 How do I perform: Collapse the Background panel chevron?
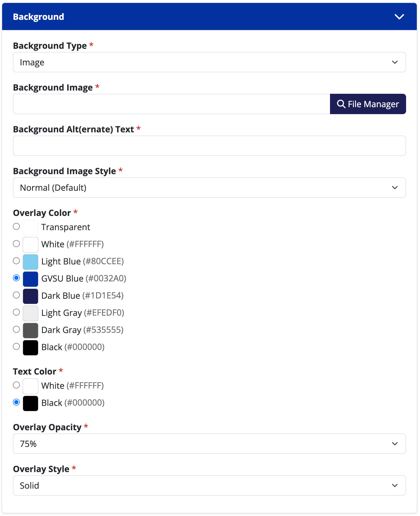[x=399, y=17]
